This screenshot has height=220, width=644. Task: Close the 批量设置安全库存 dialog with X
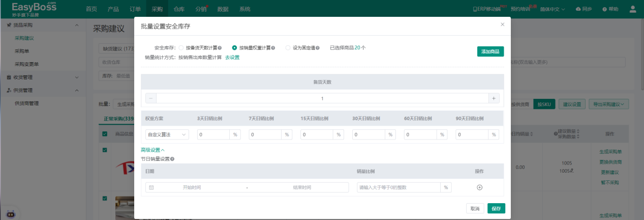point(503,24)
